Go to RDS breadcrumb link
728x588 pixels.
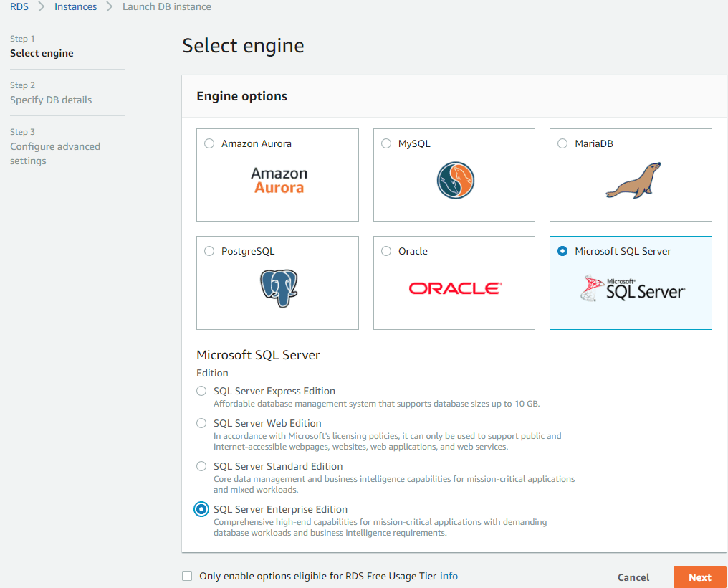(x=19, y=6)
